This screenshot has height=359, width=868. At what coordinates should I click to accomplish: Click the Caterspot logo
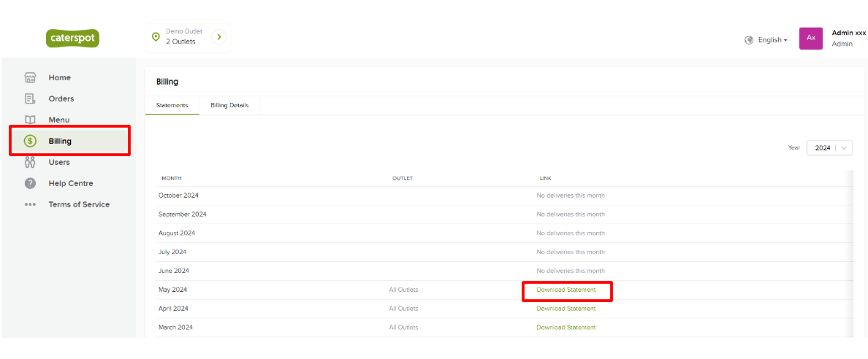72,38
